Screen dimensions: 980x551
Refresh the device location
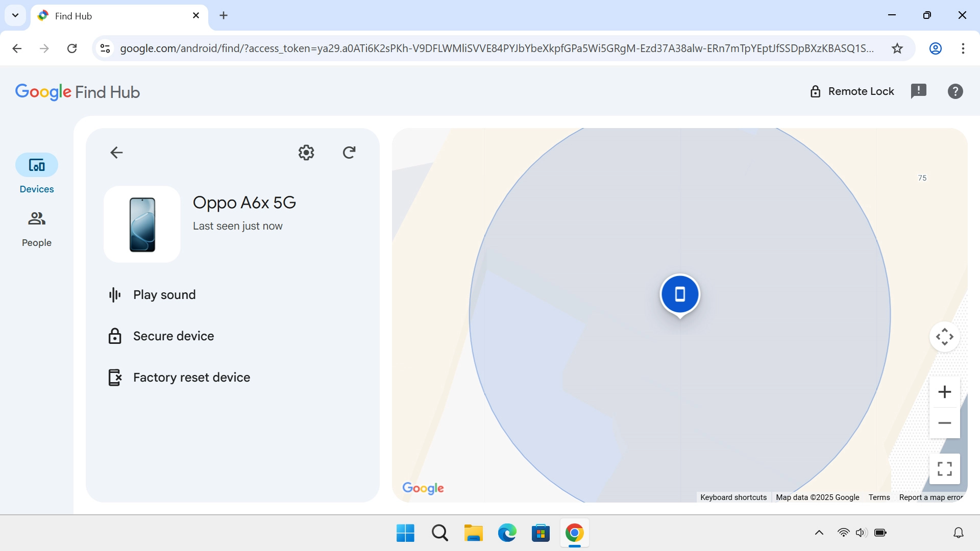[349, 152]
